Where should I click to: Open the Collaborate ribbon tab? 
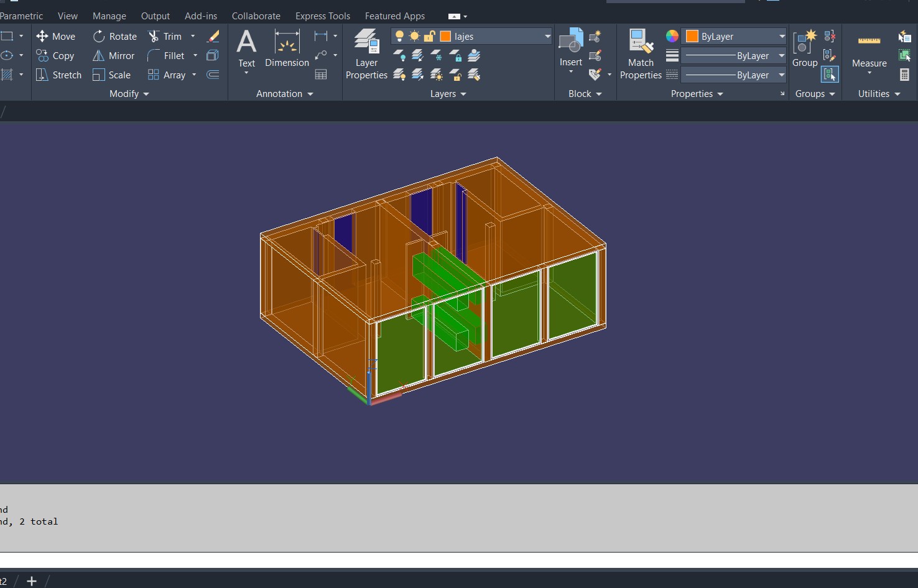point(256,16)
